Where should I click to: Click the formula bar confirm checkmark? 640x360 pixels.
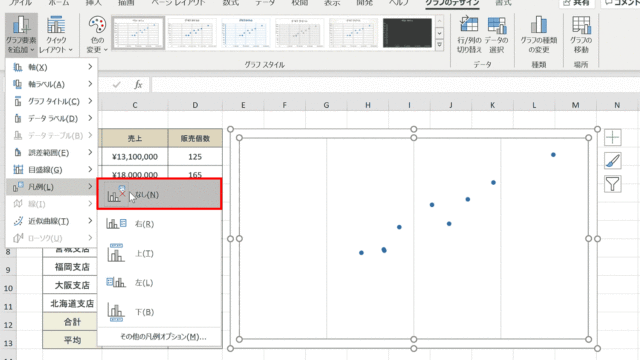coord(117,84)
